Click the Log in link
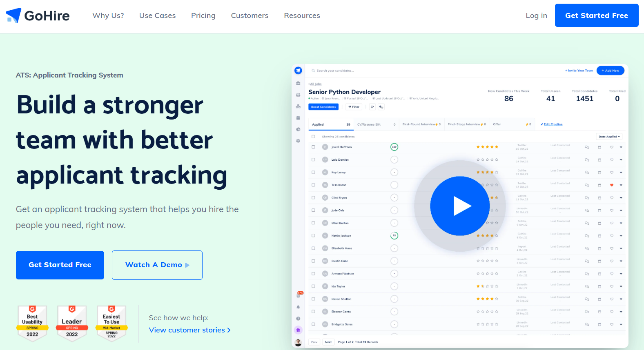 point(536,16)
